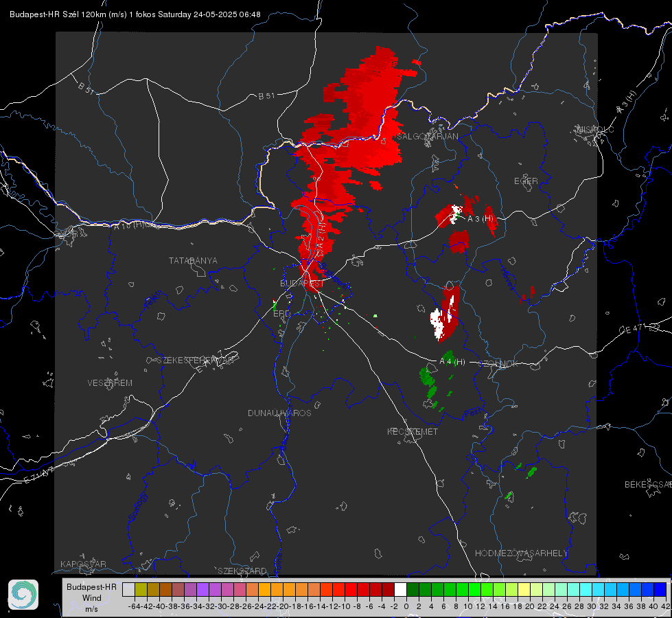Choose the yellow swatch in wind legend
The height and width of the screenshot is (618, 672).
click(524, 590)
